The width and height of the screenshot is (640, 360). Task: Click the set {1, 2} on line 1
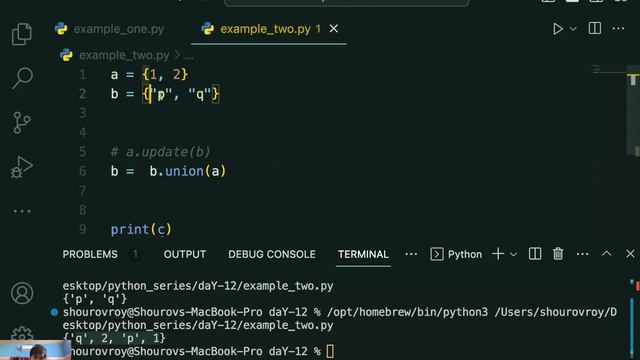165,75
